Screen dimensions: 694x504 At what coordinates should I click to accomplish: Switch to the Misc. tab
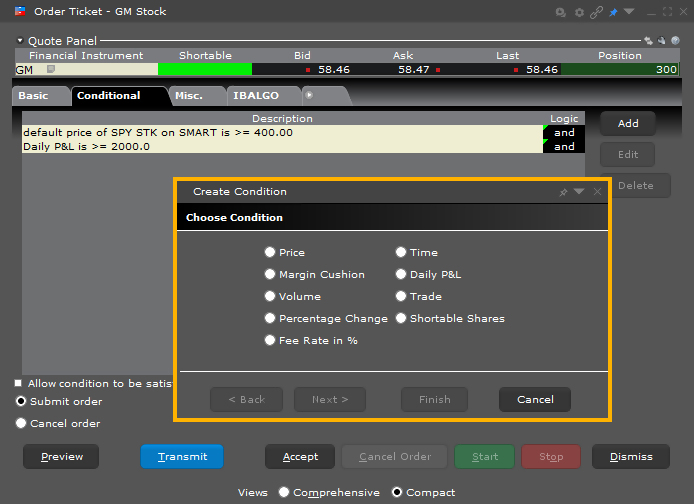tap(188, 95)
